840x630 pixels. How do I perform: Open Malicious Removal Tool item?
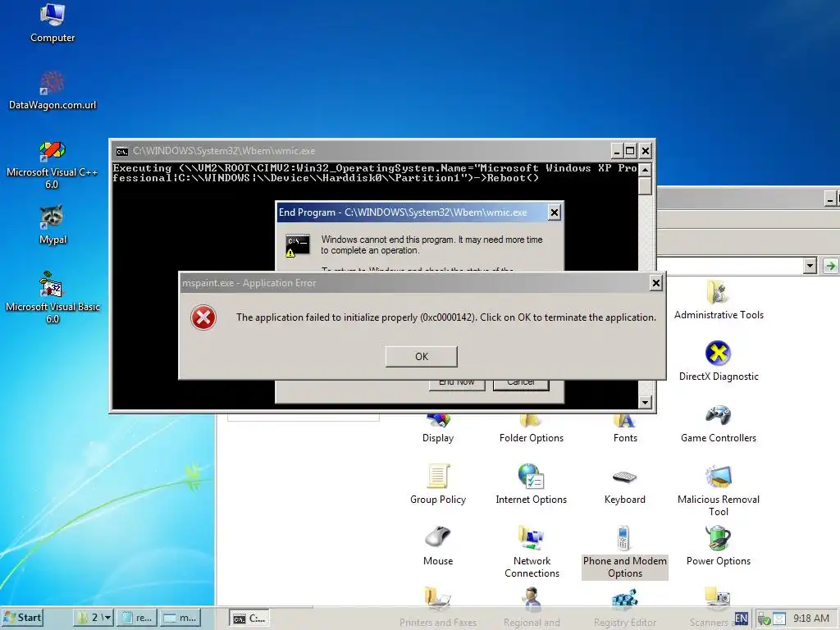tap(719, 491)
